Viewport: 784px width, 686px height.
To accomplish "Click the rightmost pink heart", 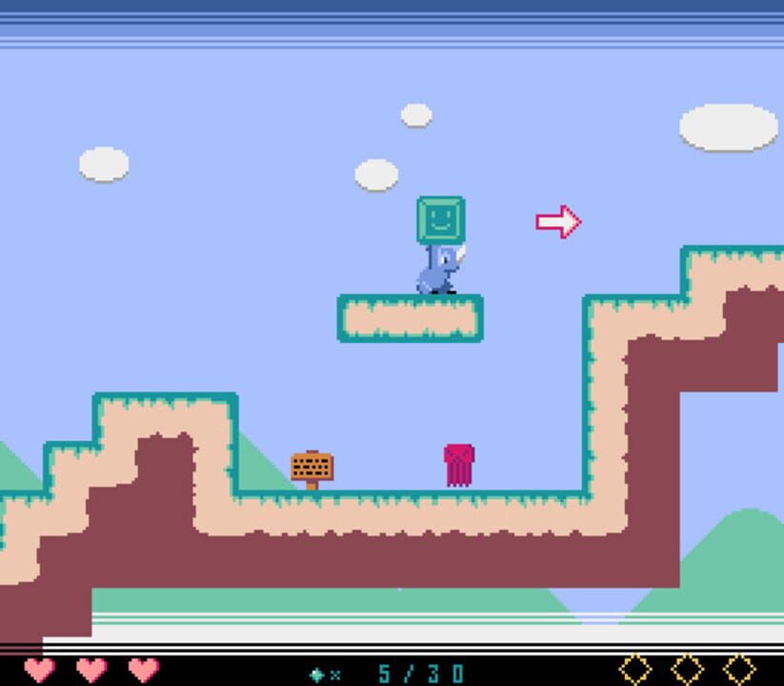I will coord(143,669).
